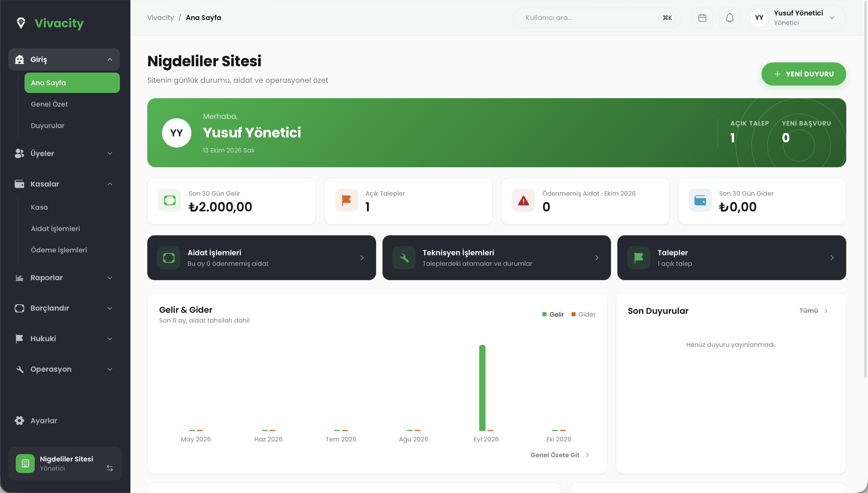
Task: Select Genel Özet in sidebar
Action: click(x=72, y=104)
